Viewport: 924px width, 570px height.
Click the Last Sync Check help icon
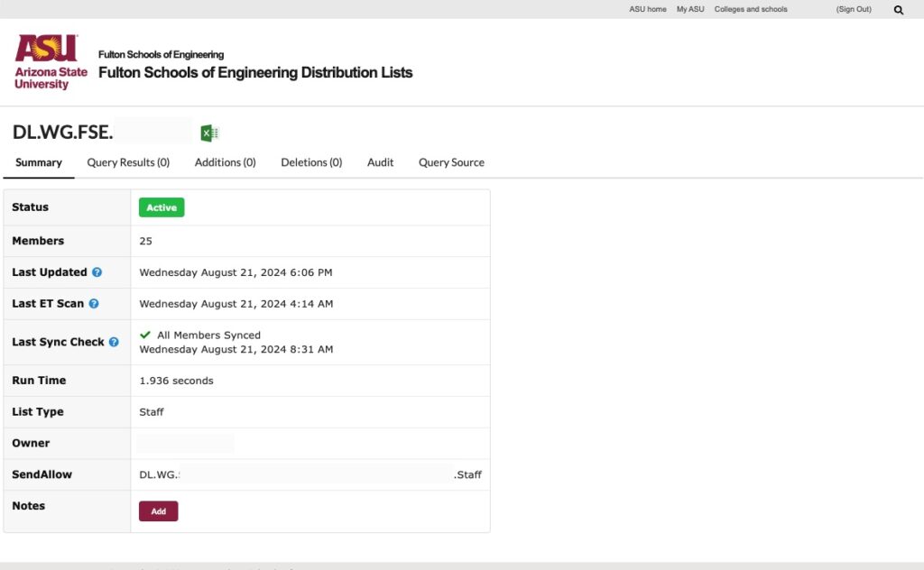pos(114,342)
